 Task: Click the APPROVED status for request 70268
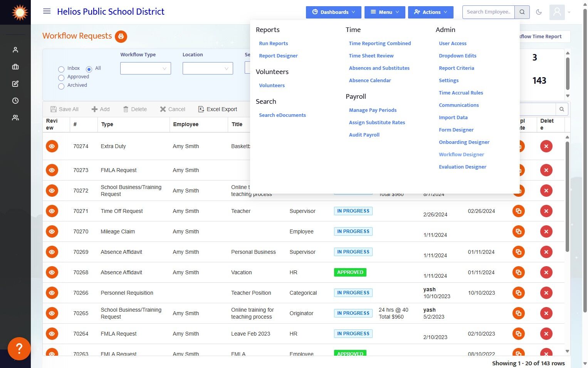click(x=350, y=272)
